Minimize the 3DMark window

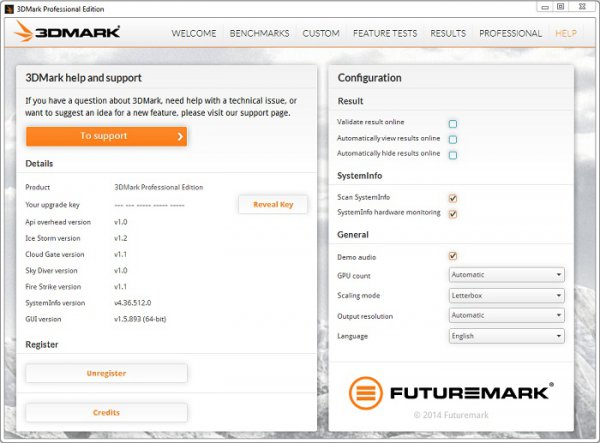click(545, 7)
